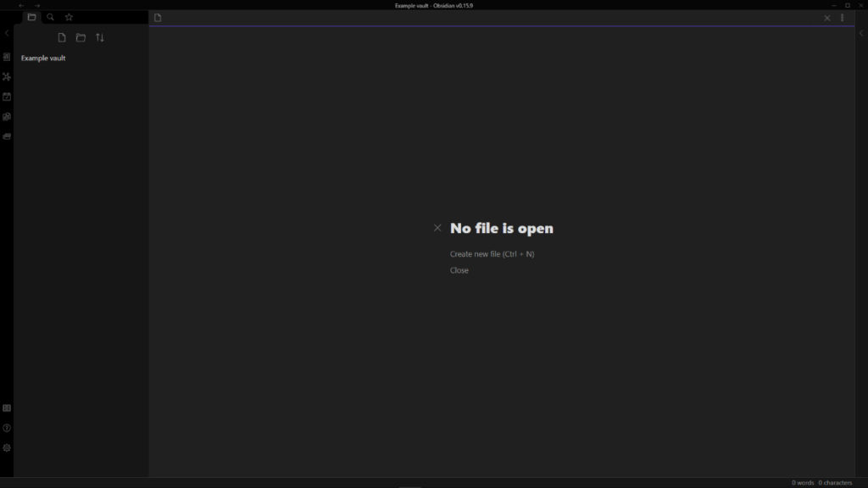Viewport: 868px width, 488px height.
Task: Create a new folder in the vault
Action: click(81, 37)
